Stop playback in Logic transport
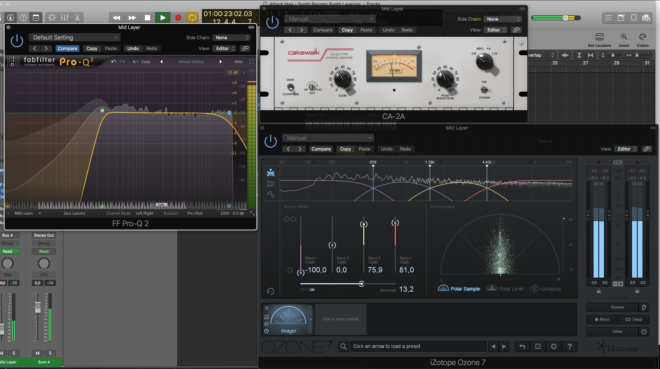The width and height of the screenshot is (660, 369). 147,18
